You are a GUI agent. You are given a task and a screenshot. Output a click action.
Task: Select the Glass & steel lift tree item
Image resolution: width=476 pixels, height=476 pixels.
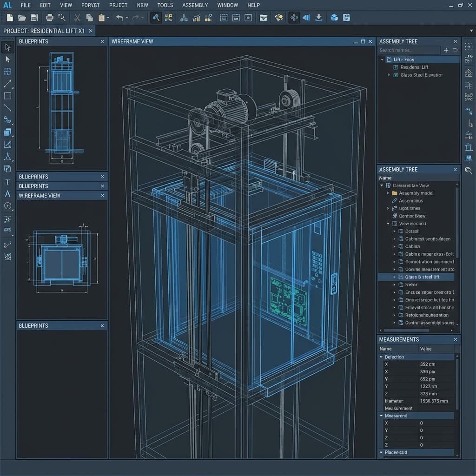pyautogui.click(x=422, y=277)
